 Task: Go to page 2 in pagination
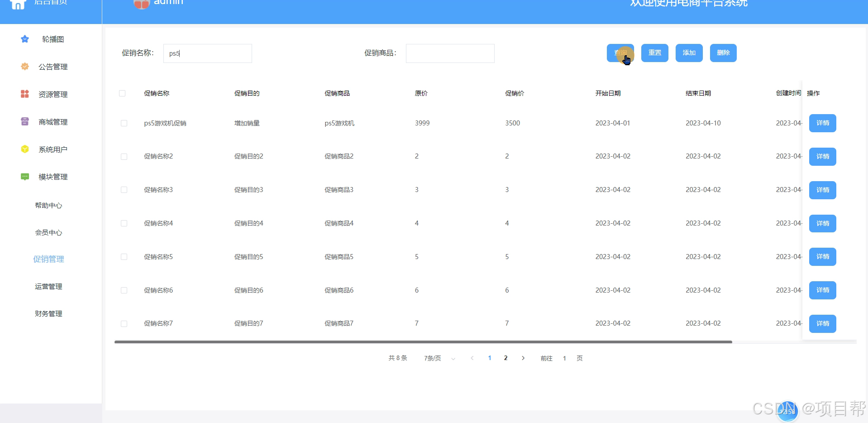506,358
